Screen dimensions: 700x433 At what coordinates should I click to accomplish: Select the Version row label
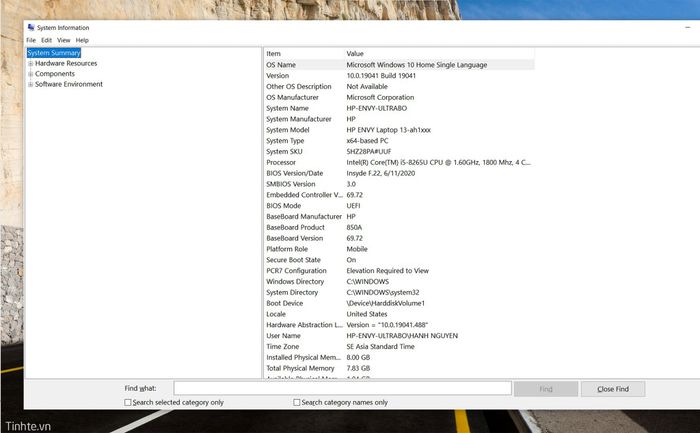pyautogui.click(x=278, y=75)
